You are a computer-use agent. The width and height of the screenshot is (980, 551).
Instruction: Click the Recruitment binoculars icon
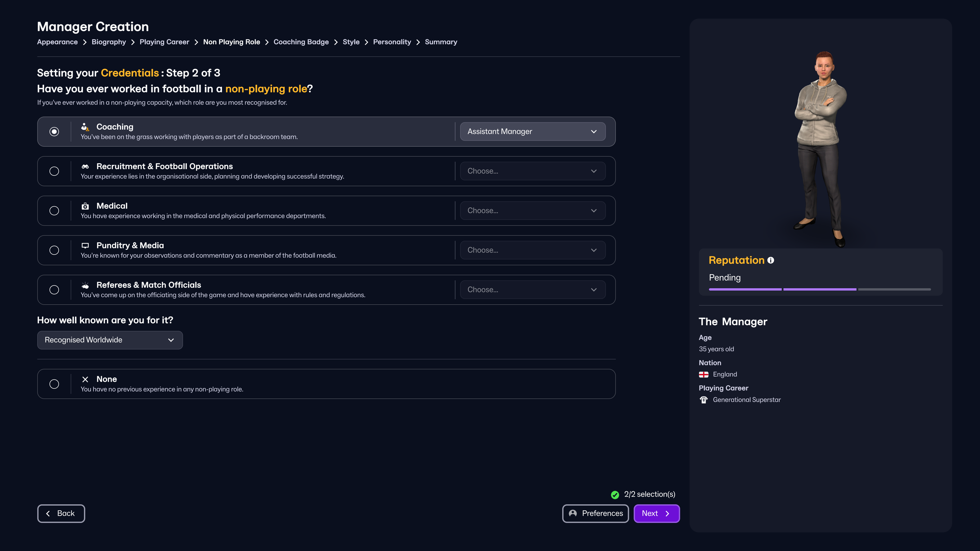coord(85,167)
